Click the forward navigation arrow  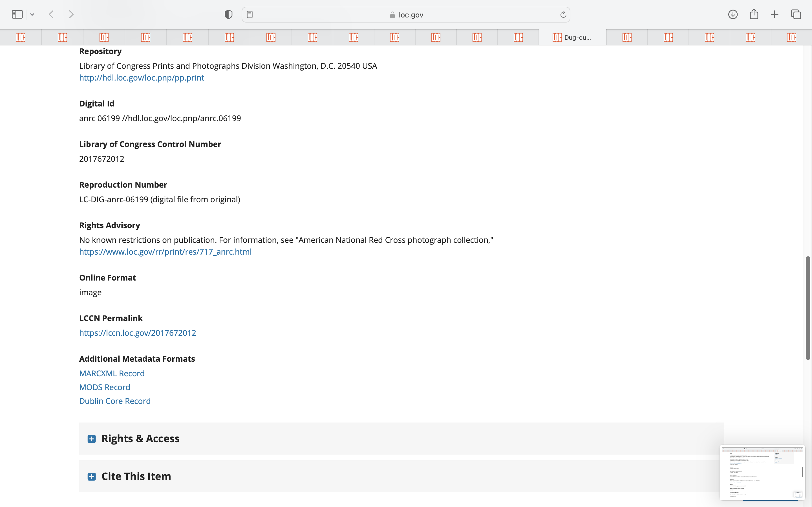click(71, 14)
